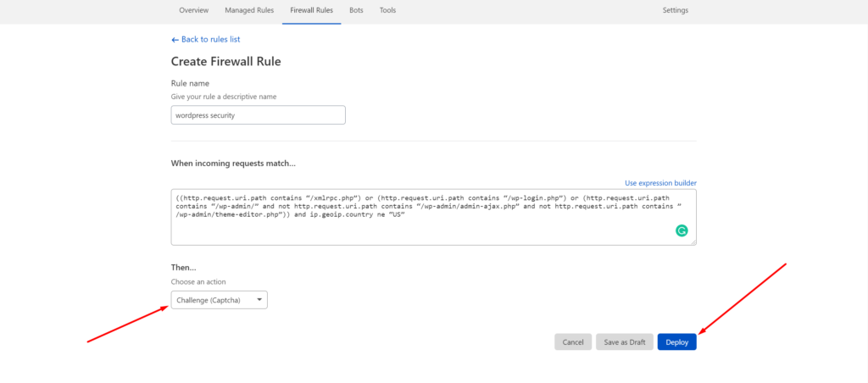Image resolution: width=868 pixels, height=383 pixels.
Task: Click the caret arrow on the Challenge (Captcha) dropdown
Action: [259, 300]
